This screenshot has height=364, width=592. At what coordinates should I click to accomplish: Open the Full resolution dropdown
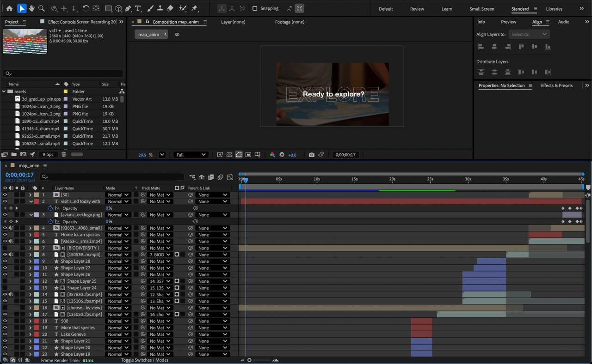point(190,155)
